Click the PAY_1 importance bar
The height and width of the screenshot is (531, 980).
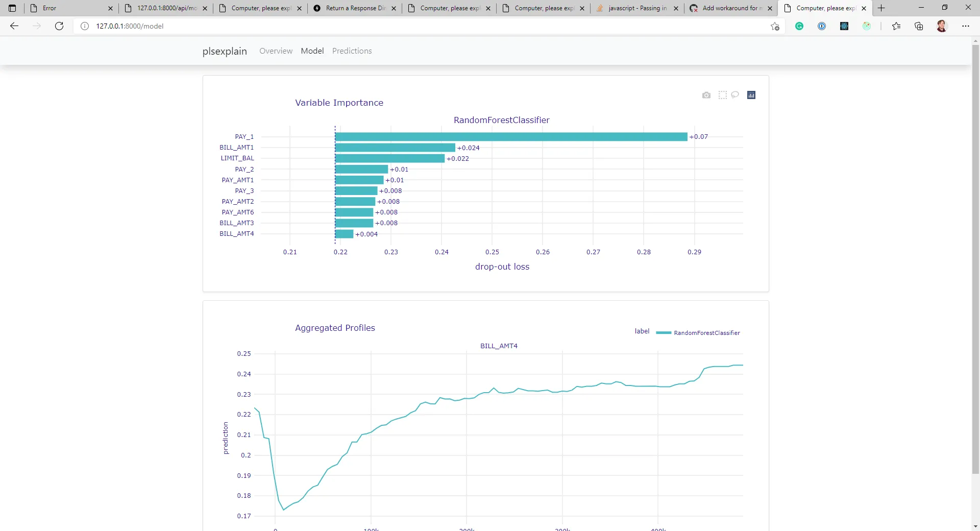511,137
